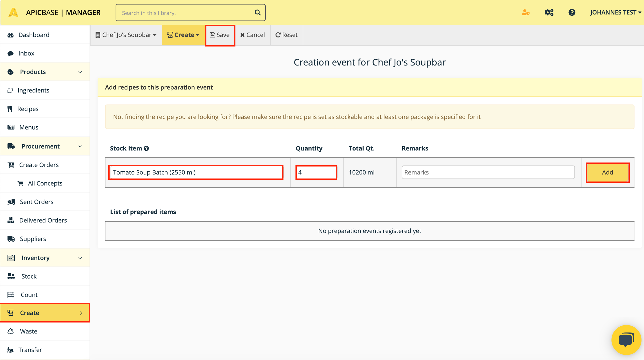Click the Dashboard gauge icon
This screenshot has width=644, height=360.
pos(11,35)
